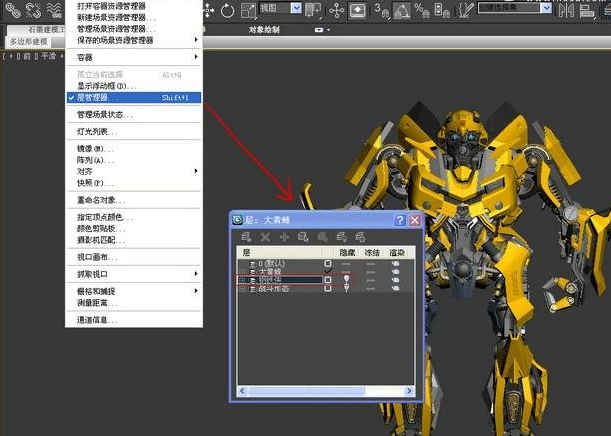Toggle hide lightbulb of 战斗形态 layer
611x436 pixels.
(x=346, y=288)
